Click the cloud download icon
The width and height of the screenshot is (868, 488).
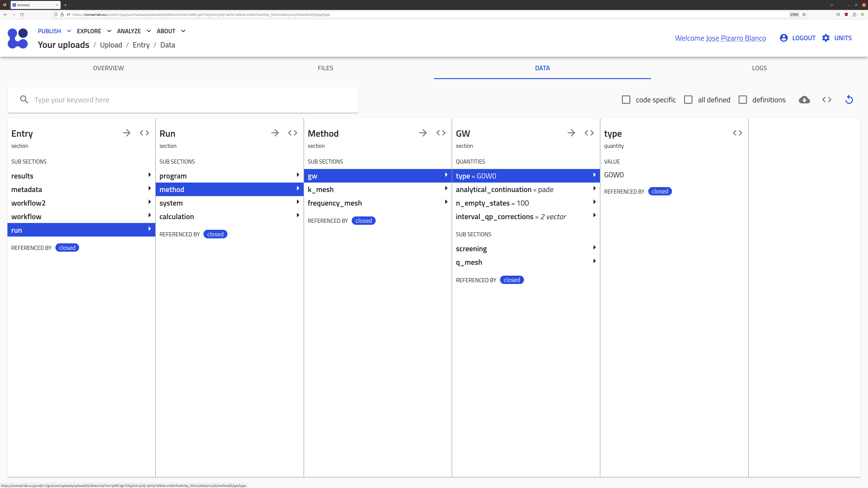tap(804, 100)
